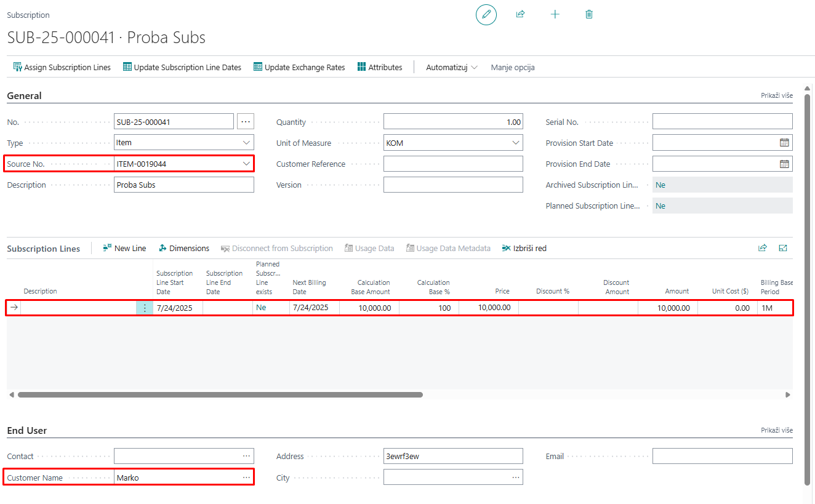Click the horizontal scrollbar of lines grid

click(x=220, y=394)
